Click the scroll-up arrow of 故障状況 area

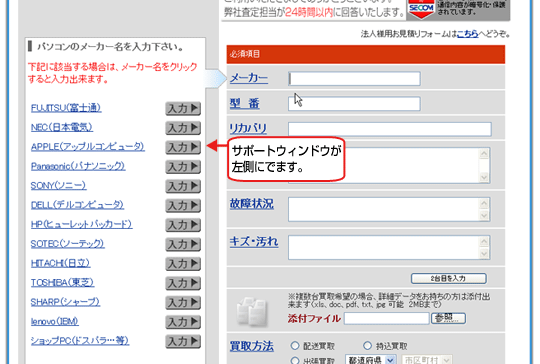484,204
